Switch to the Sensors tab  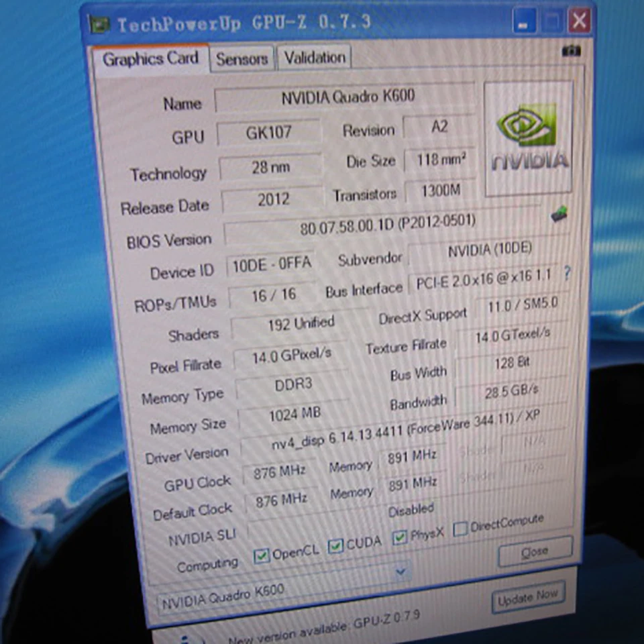tap(242, 59)
